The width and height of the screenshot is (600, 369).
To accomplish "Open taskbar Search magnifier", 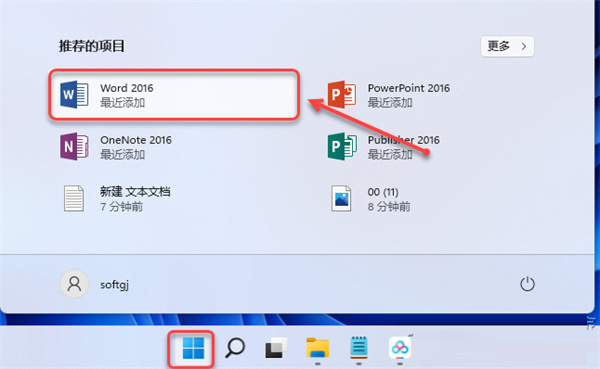I will pos(235,348).
